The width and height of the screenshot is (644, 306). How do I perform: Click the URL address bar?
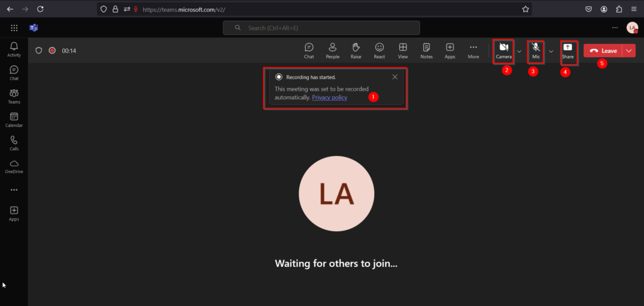pos(314,9)
